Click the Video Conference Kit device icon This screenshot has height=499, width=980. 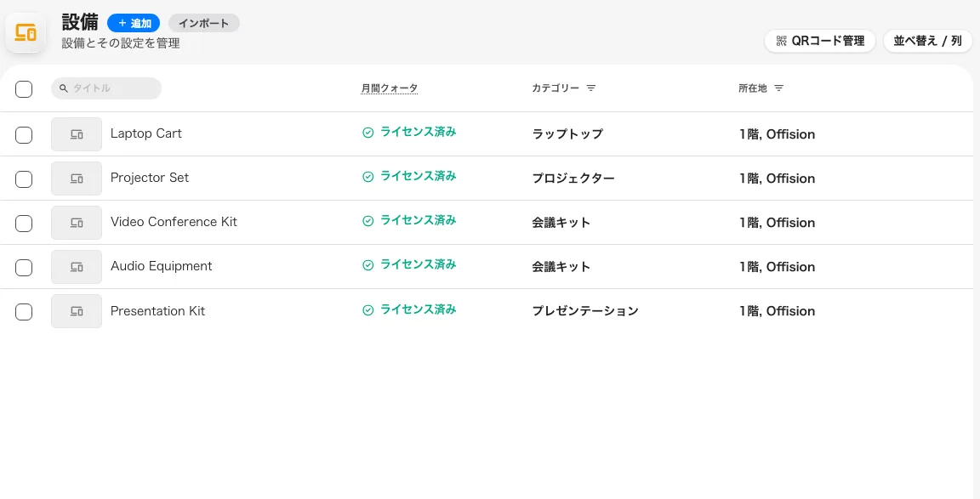(x=77, y=223)
